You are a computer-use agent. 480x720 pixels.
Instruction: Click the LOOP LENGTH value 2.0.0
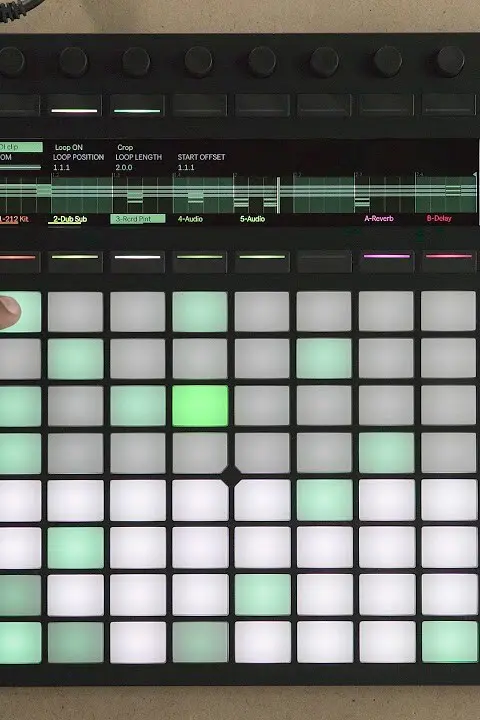pos(124,168)
